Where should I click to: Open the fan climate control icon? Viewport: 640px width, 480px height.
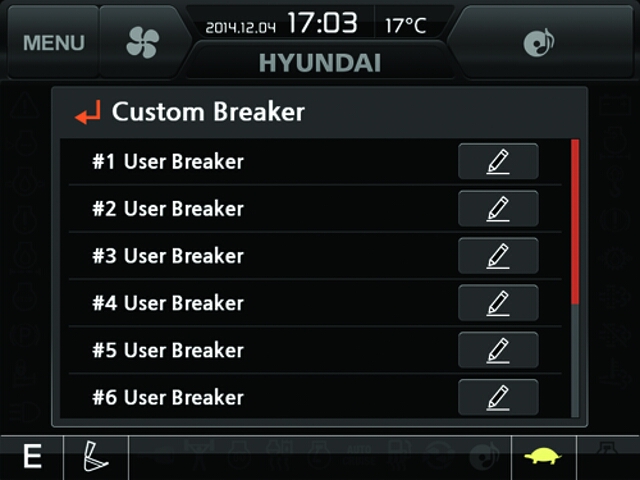pyautogui.click(x=142, y=42)
